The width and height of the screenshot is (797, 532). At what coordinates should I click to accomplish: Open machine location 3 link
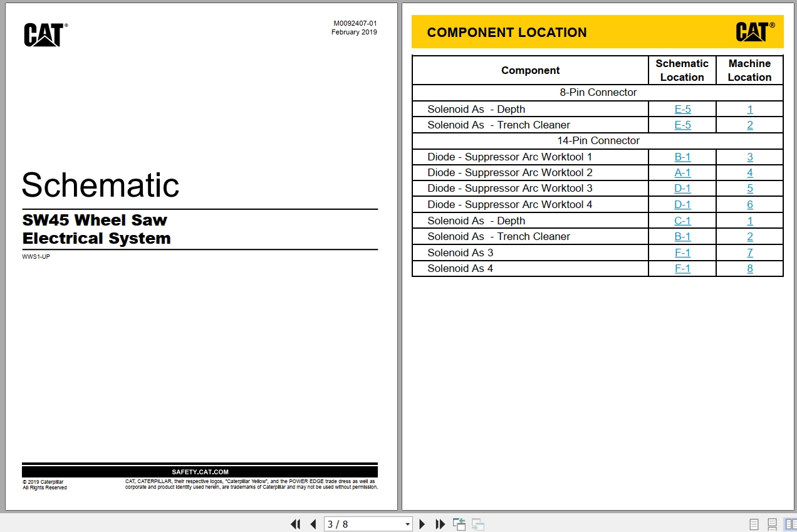750,157
